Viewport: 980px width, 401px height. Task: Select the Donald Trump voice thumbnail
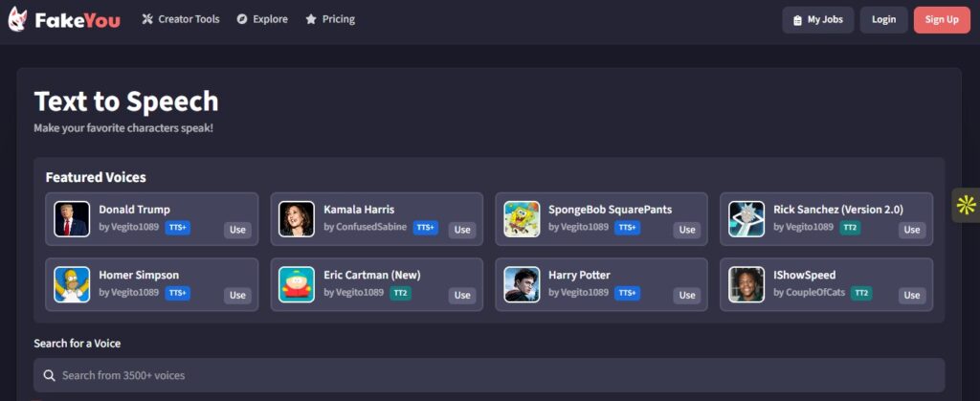click(x=72, y=218)
